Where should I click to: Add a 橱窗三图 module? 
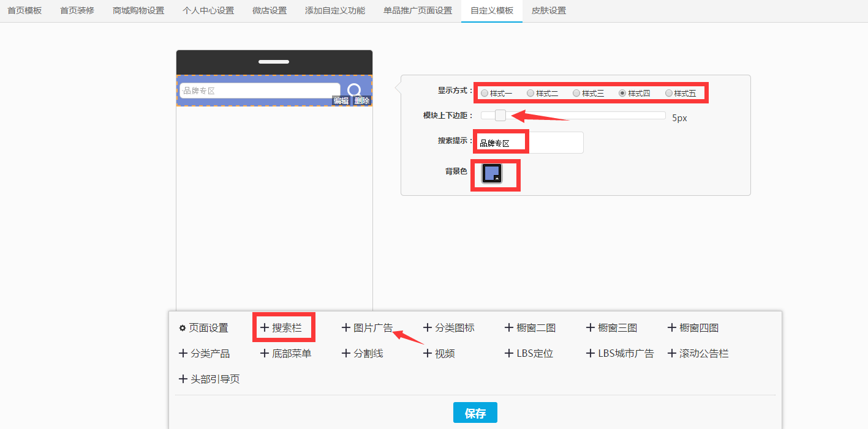click(x=611, y=328)
